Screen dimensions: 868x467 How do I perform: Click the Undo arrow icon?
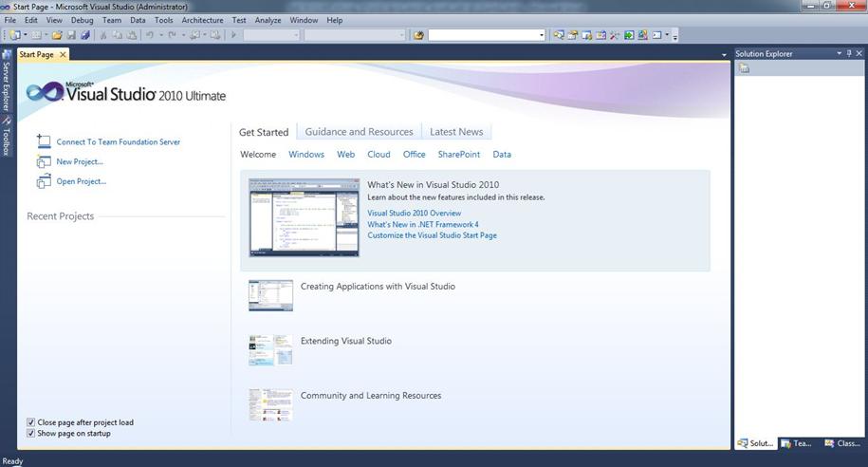click(x=150, y=35)
